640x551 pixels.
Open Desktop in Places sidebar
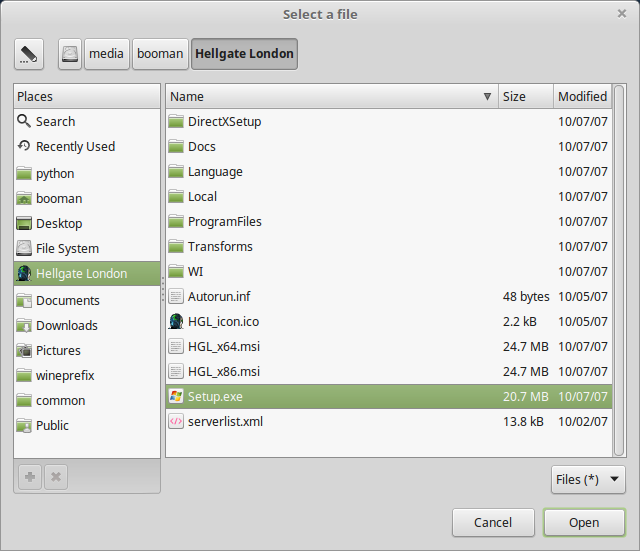coord(87,223)
